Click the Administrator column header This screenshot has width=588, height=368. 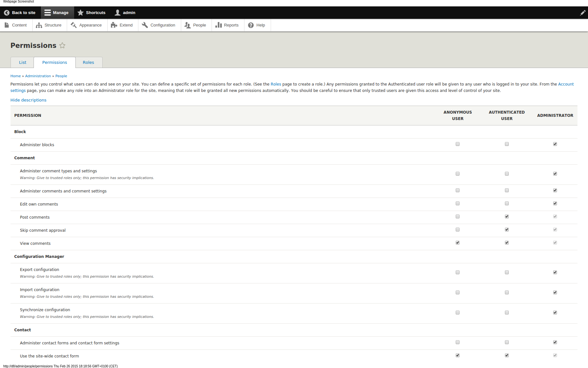click(555, 116)
